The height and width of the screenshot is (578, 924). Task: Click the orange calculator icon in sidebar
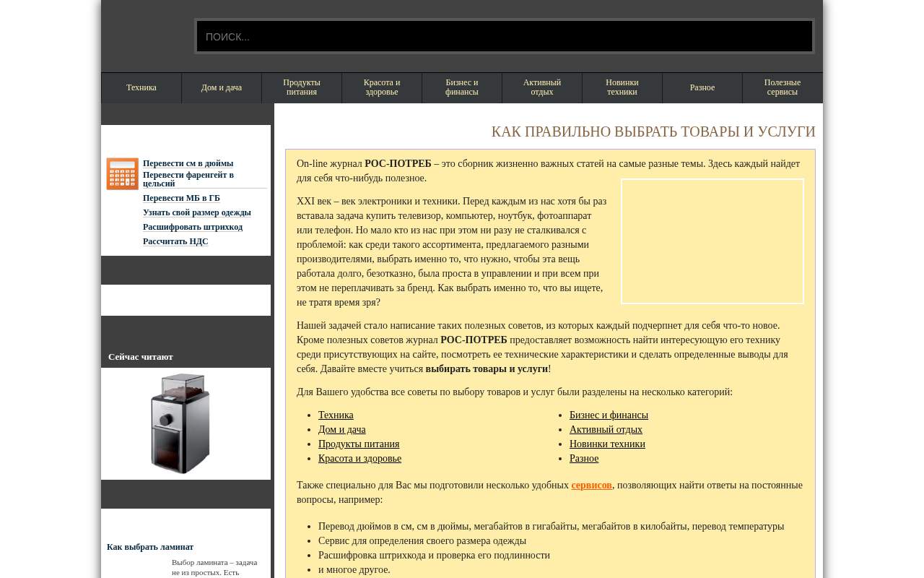[x=122, y=174]
